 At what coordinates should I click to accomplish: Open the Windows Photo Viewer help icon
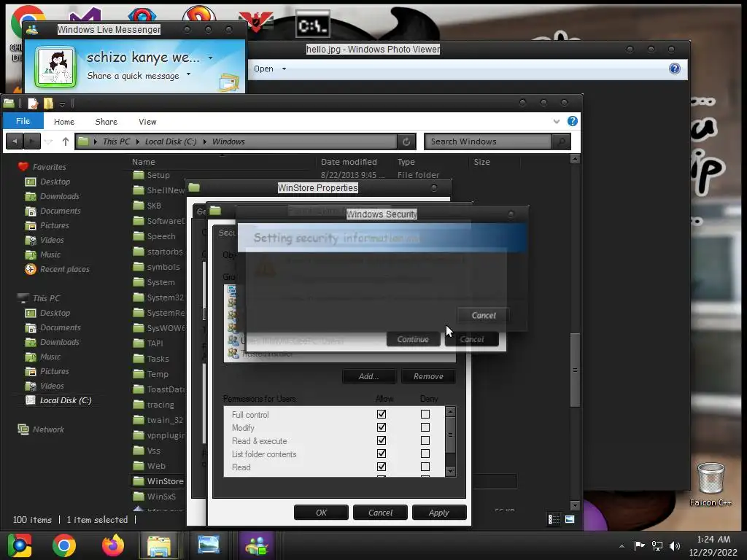[674, 69]
